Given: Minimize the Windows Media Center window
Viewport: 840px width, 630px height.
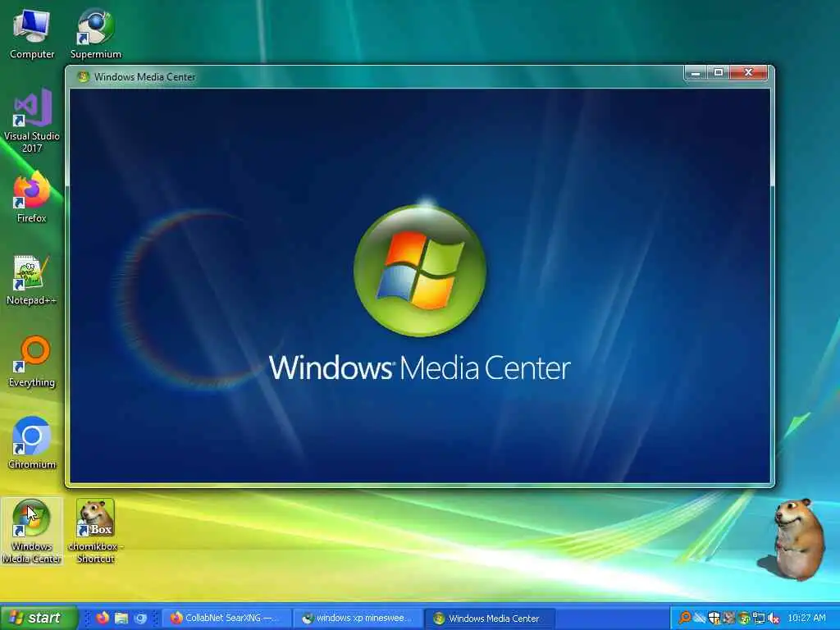Looking at the screenshot, I should [696, 73].
